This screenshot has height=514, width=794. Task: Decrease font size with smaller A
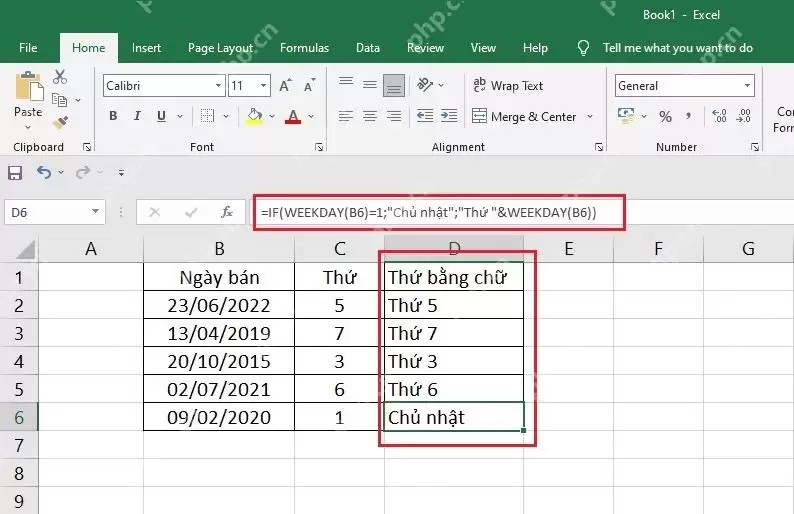[x=309, y=86]
